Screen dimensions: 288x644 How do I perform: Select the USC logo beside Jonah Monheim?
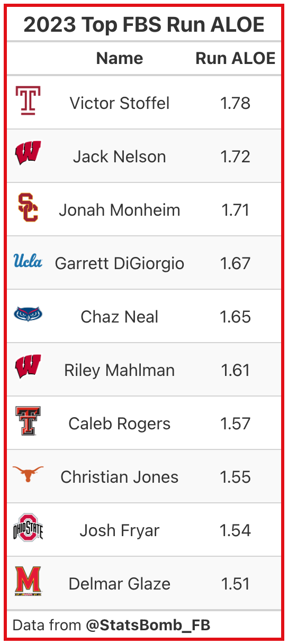tap(28, 207)
